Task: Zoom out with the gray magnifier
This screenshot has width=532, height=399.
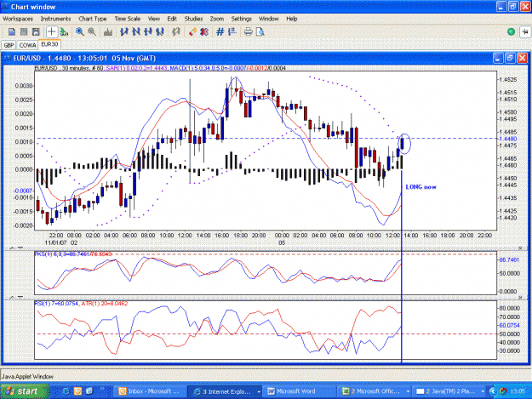Action: 92,31
